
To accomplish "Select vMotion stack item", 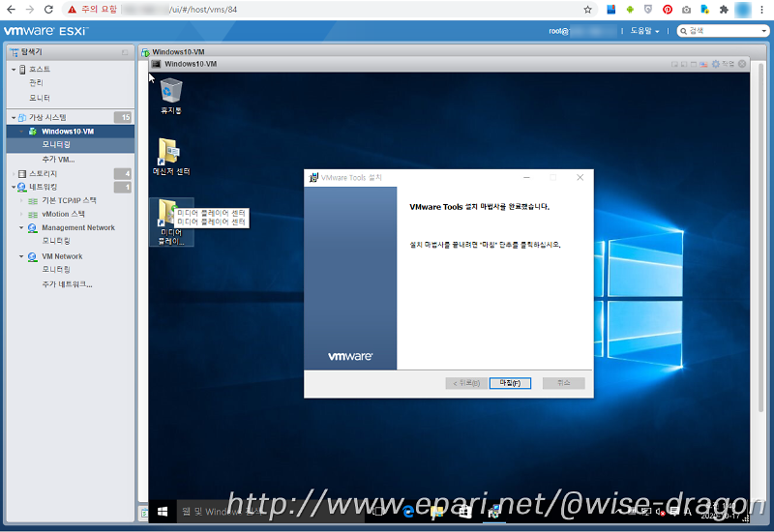I will tap(63, 214).
